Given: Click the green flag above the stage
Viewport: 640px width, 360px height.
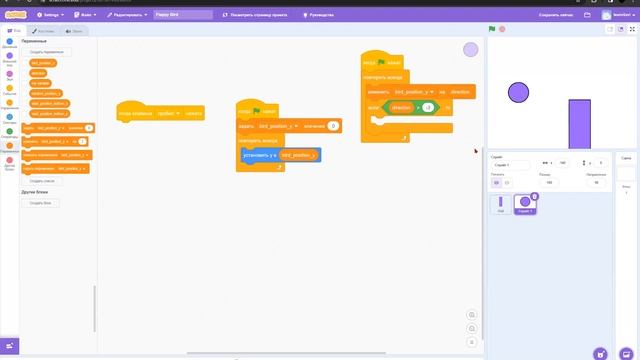Looking at the screenshot, I should point(492,29).
